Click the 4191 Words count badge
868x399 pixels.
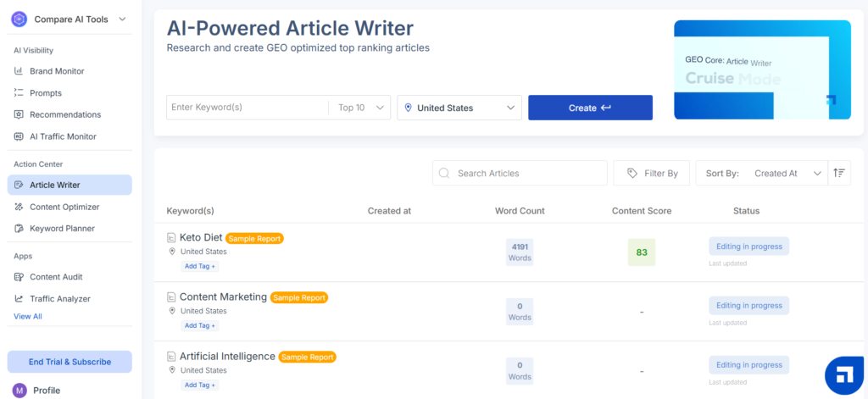(520, 252)
